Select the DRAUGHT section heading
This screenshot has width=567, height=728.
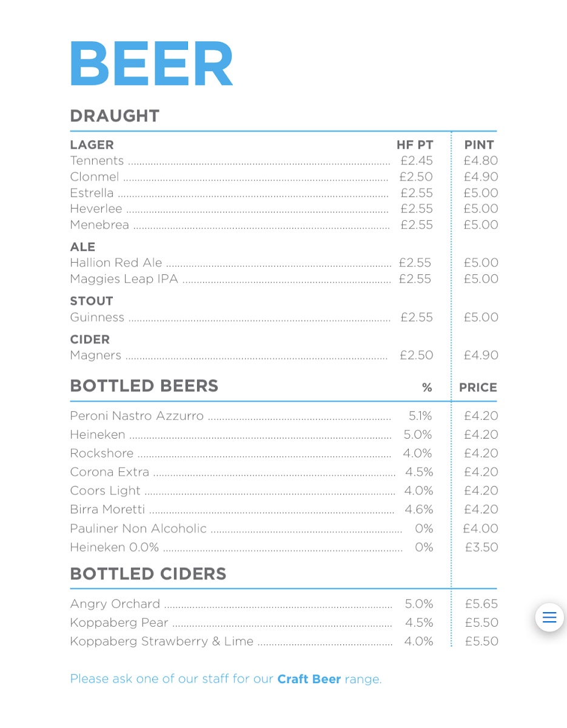(x=115, y=116)
